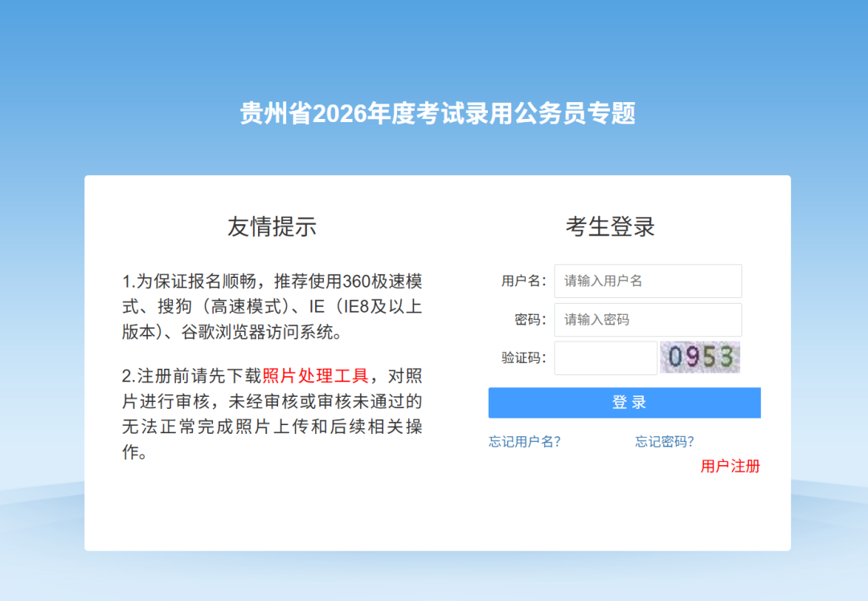868x601 pixels.
Task: Click the 用户名 input field
Action: click(647, 281)
